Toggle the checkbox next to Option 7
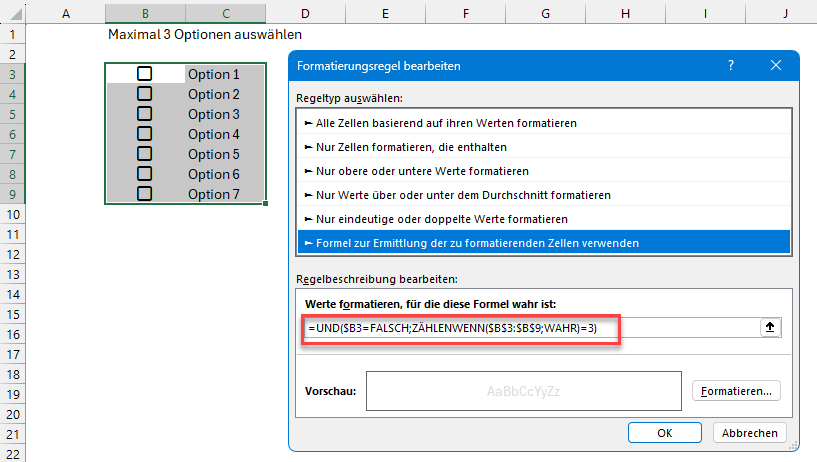Image resolution: width=817 pixels, height=462 pixels. (145, 194)
